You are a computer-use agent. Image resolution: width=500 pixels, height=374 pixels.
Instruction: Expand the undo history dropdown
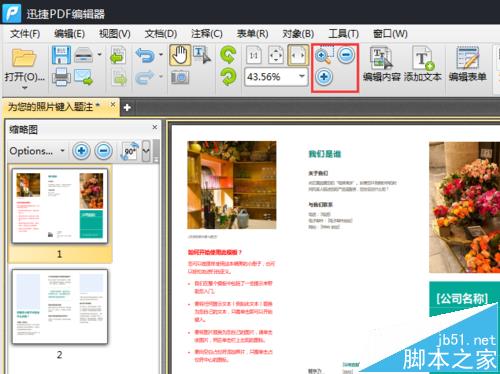point(161,54)
